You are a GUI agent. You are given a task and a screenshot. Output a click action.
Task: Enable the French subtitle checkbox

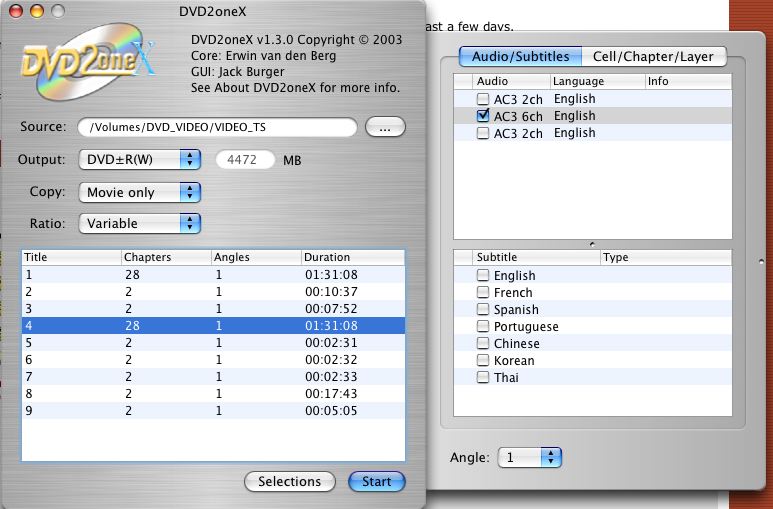[x=483, y=292]
